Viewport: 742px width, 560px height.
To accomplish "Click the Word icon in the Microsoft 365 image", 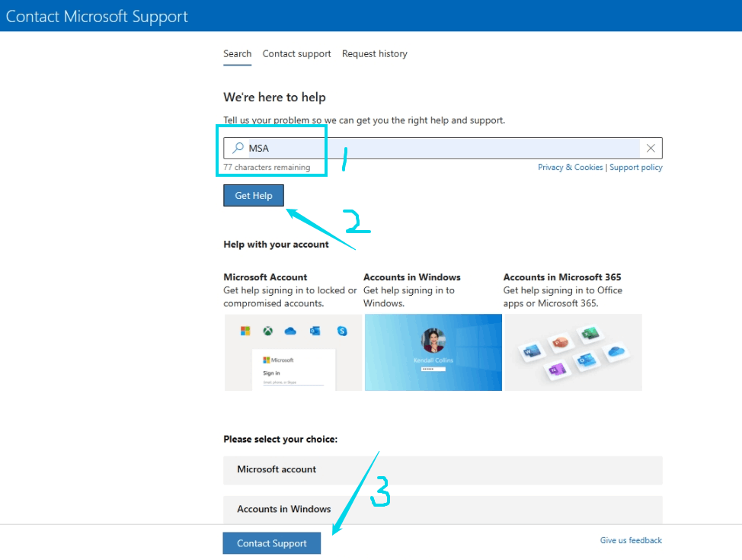I will (531, 350).
